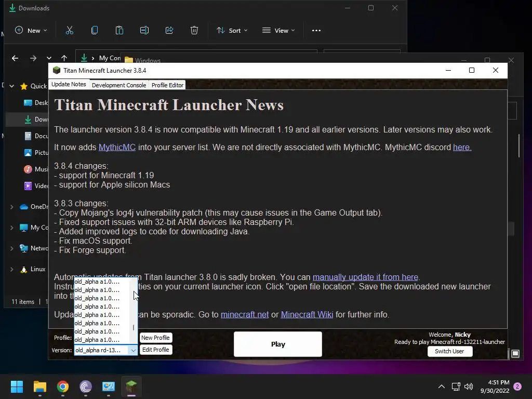Click the 'old_alpha rd-13...' version field
This screenshot has height=399, width=532.
(101, 350)
